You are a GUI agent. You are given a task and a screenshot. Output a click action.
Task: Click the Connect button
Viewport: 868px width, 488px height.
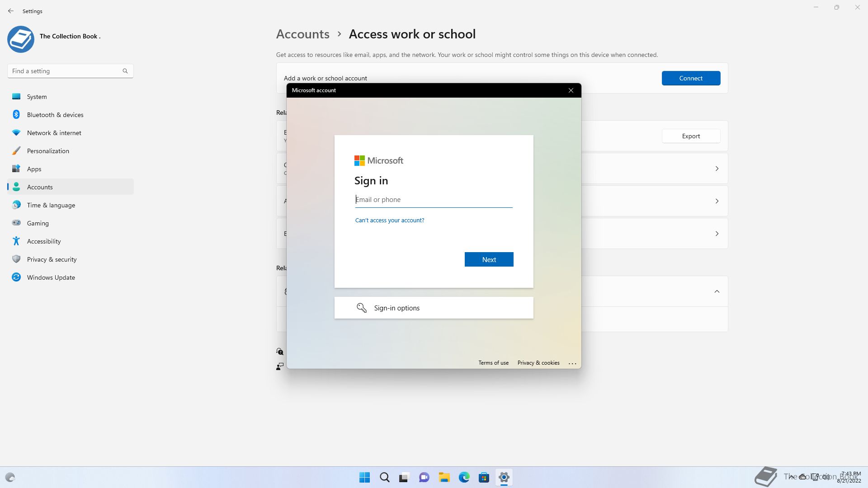pyautogui.click(x=691, y=78)
